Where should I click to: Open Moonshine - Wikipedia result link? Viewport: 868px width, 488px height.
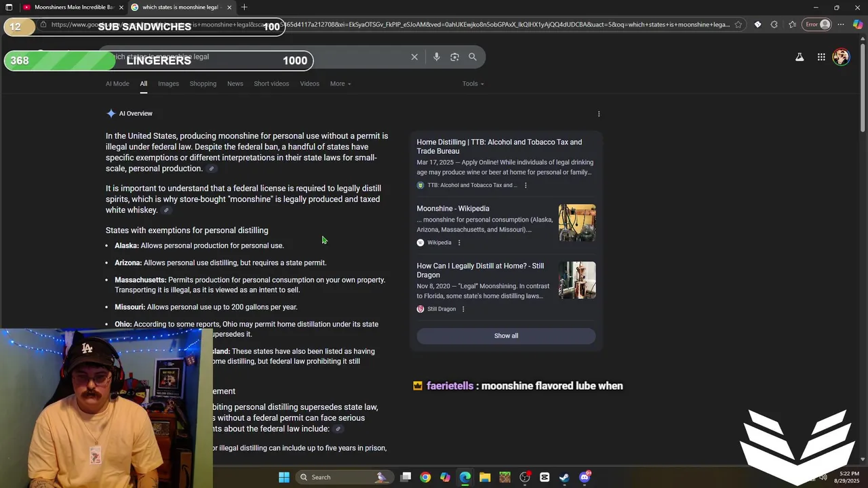(453, 209)
